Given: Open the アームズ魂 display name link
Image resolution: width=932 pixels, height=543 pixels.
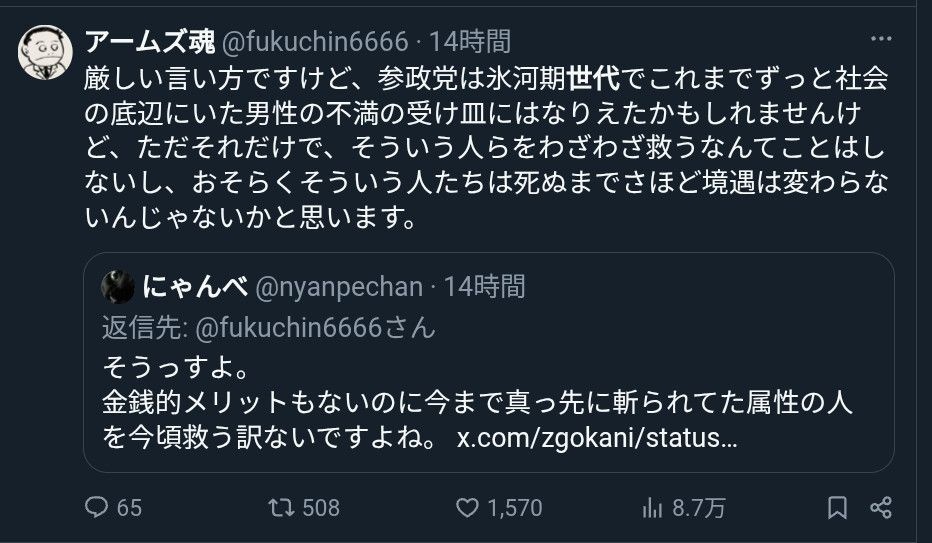Looking at the screenshot, I should click(x=148, y=42).
